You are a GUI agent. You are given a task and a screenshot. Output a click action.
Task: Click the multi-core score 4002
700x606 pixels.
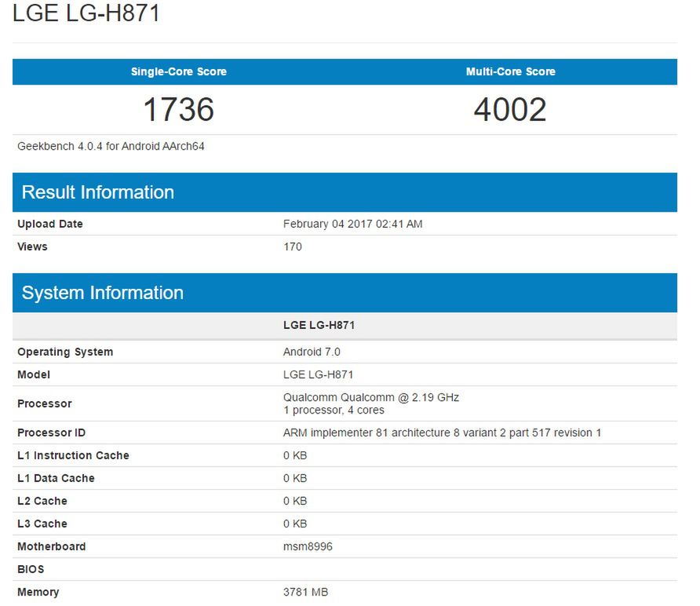tap(511, 110)
